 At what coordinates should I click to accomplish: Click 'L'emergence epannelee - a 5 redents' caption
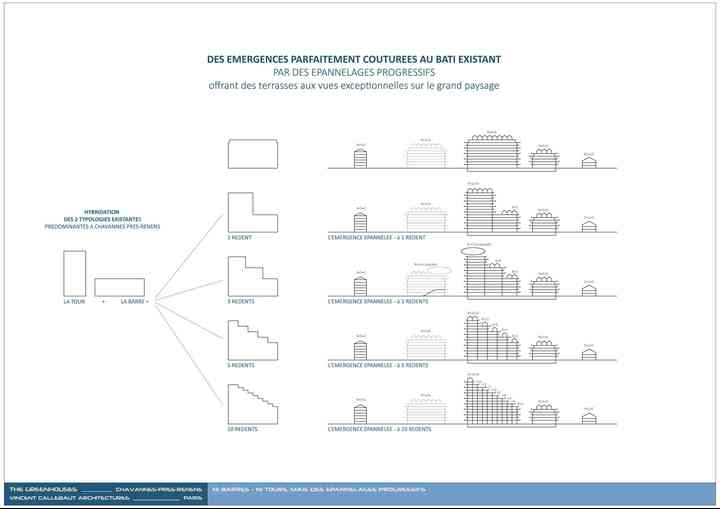click(x=378, y=365)
